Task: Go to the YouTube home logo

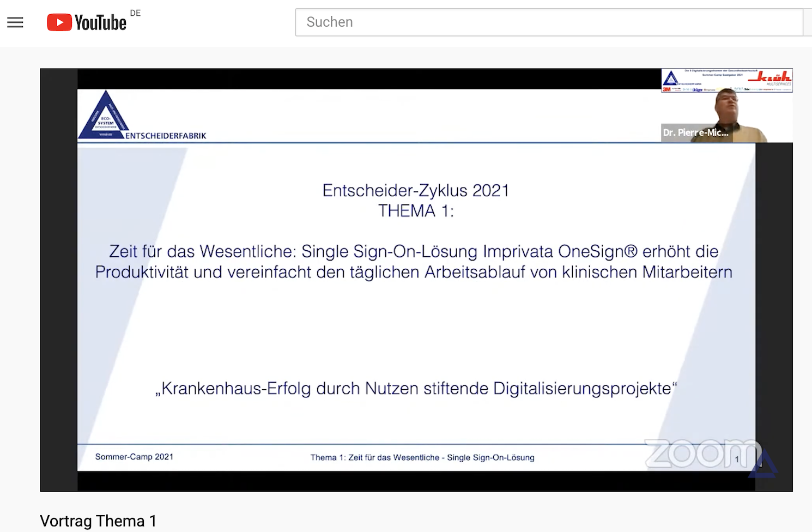Action: click(87, 22)
